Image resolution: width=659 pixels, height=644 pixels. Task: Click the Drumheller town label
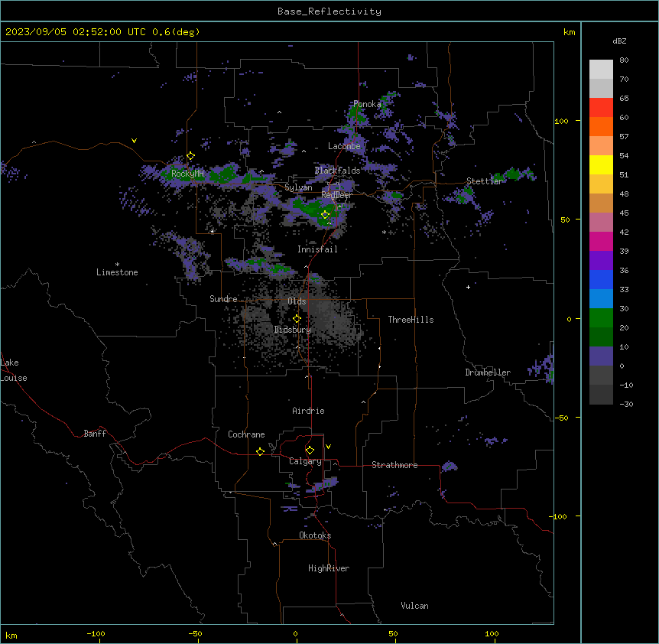tap(488, 372)
